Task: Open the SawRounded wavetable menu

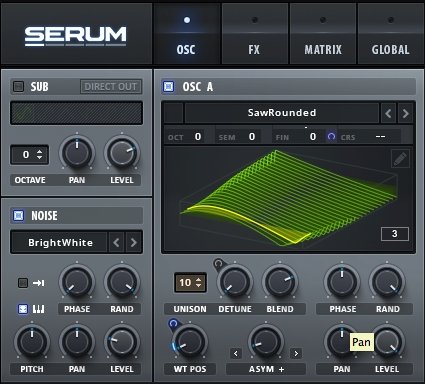Action: tap(282, 113)
